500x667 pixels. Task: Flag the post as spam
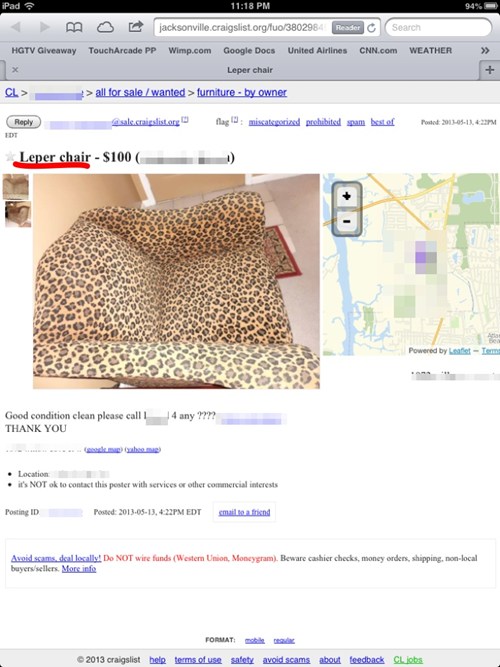356,122
